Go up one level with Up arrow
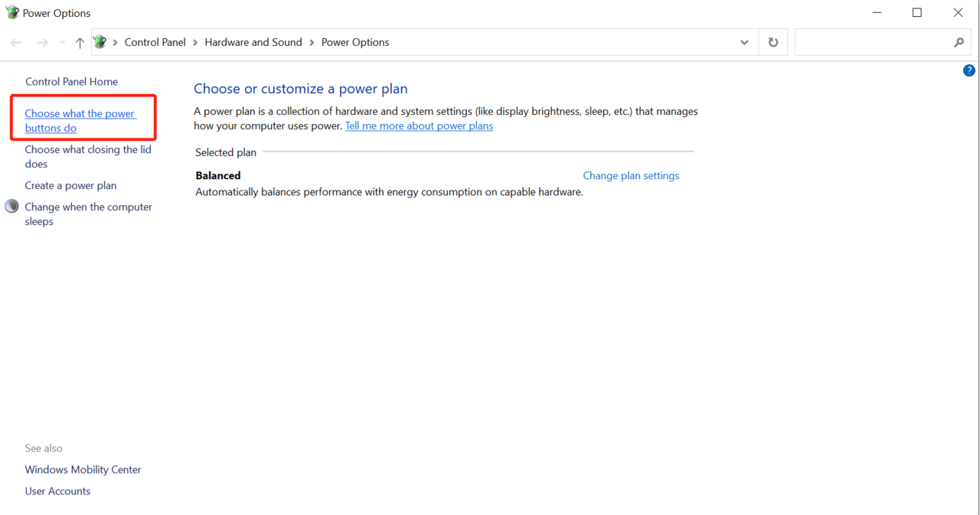980x515 pixels. pos(80,43)
